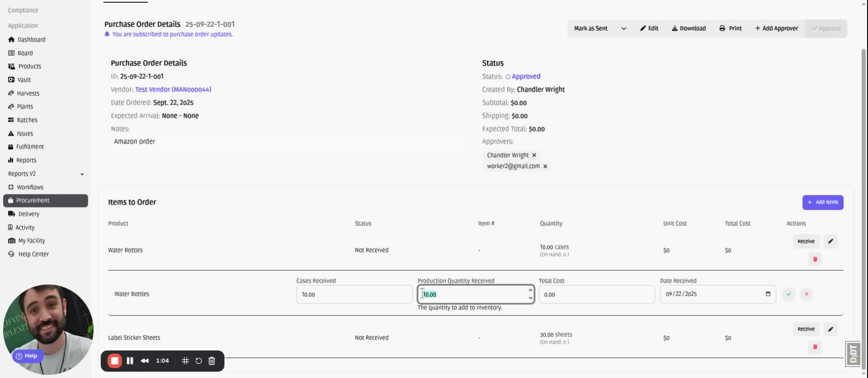Screen dimensions: 868x378
Task: Click the purple Help bubble
Action: tap(28, 356)
